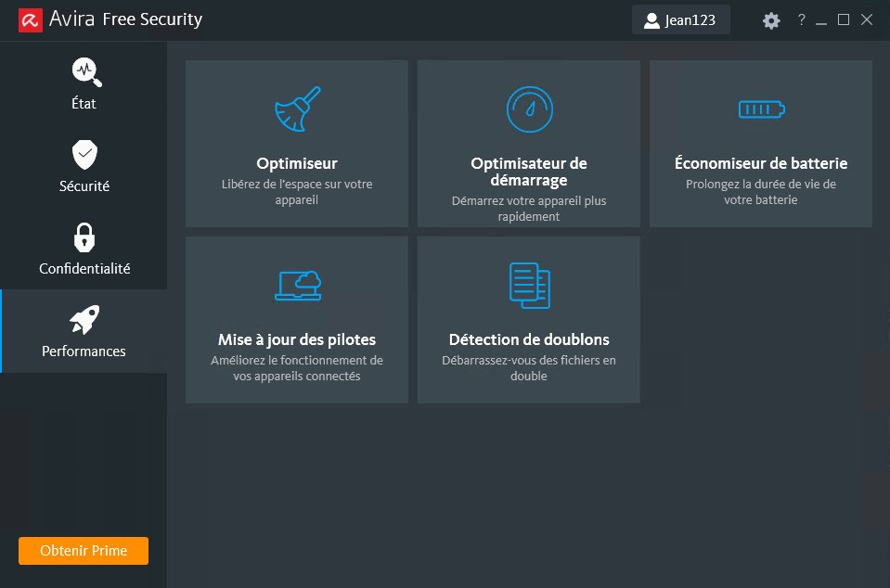The width and height of the screenshot is (890, 588).
Task: Select the Performances rocket icon
Action: pyautogui.click(x=84, y=319)
